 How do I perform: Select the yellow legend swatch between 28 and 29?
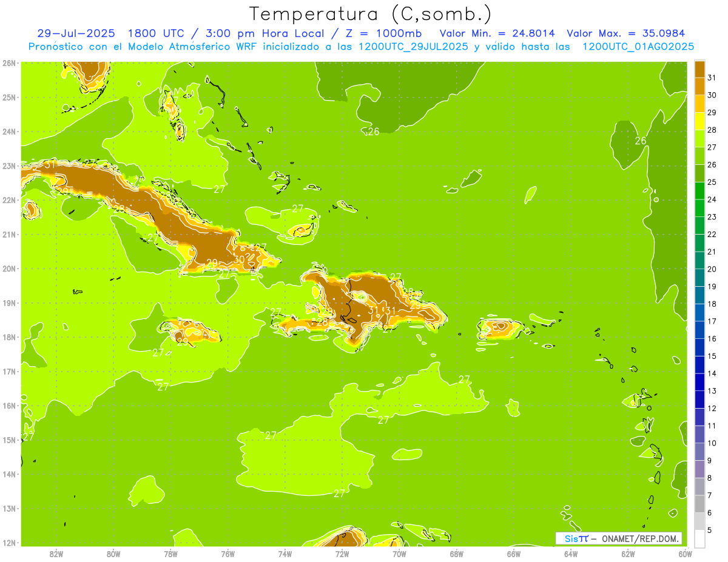(x=699, y=121)
